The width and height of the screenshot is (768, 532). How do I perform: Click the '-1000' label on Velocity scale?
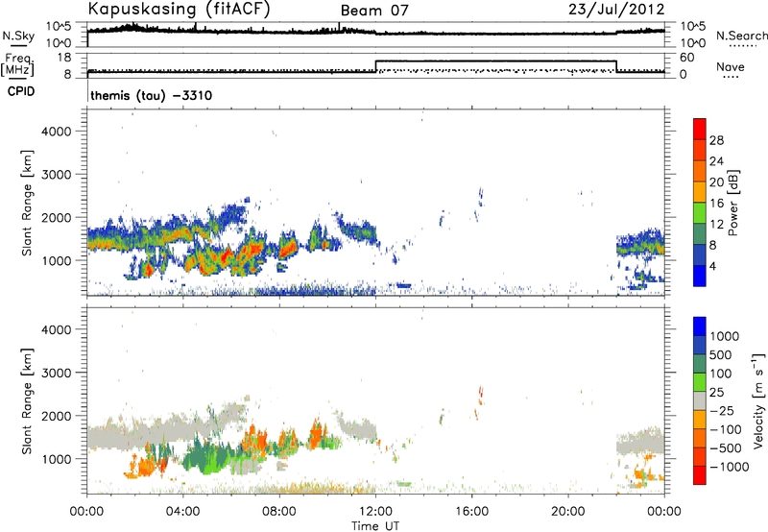click(729, 467)
